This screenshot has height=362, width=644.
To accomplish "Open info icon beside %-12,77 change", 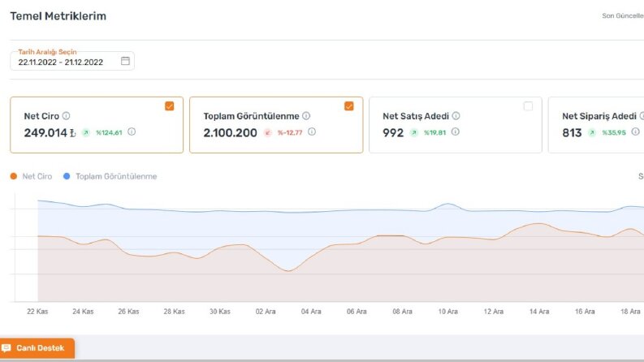I will click(312, 131).
